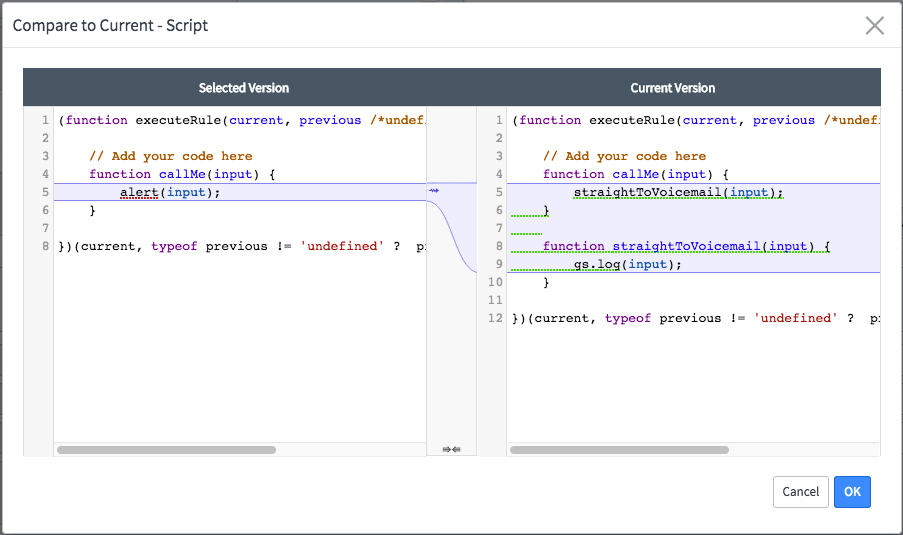The image size is (903, 535).
Task: Toggle scroll lock arrows icon in gutter
Action: pyautogui.click(x=452, y=449)
